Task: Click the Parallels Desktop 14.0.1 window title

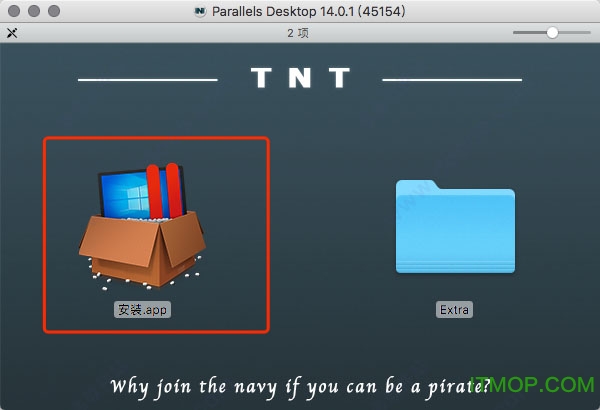Action: point(308,11)
